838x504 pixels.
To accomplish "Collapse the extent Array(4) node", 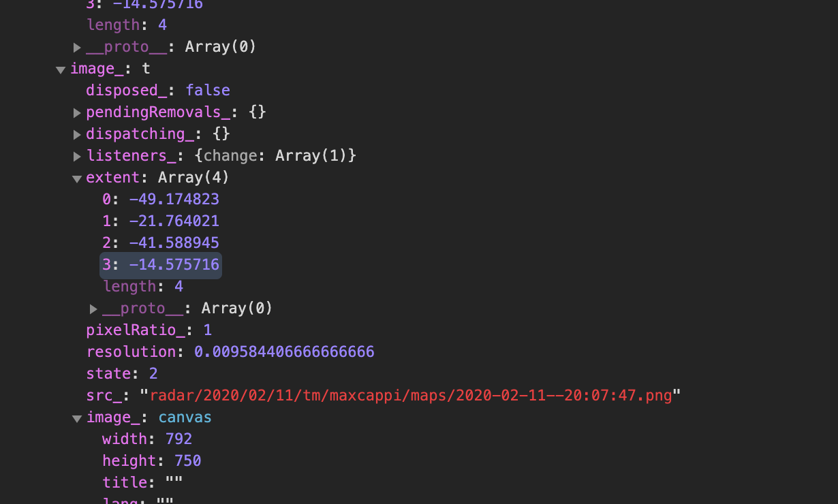I will tap(77, 178).
